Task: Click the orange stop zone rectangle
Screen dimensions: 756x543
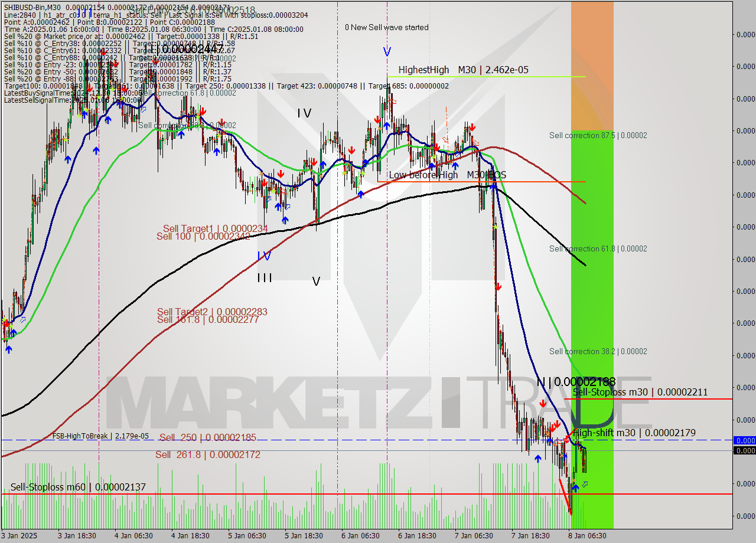Action: 592,66
